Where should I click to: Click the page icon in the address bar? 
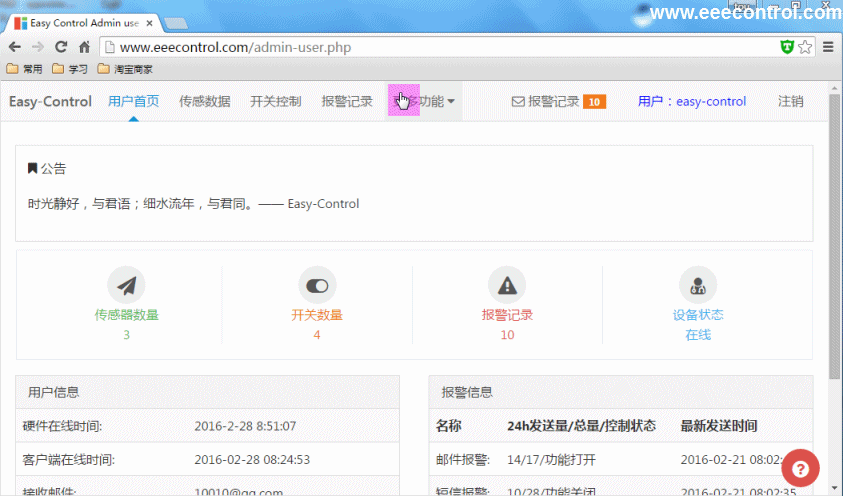tap(110, 47)
